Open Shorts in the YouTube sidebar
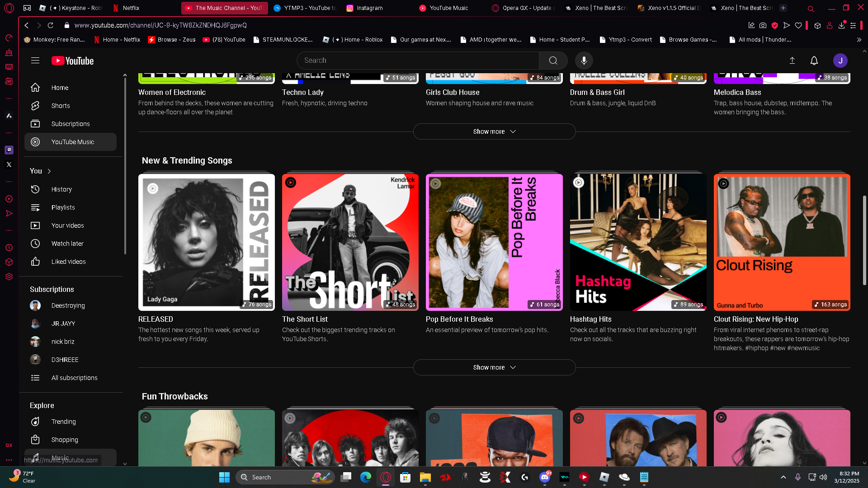This screenshot has height=488, width=868. (71, 106)
